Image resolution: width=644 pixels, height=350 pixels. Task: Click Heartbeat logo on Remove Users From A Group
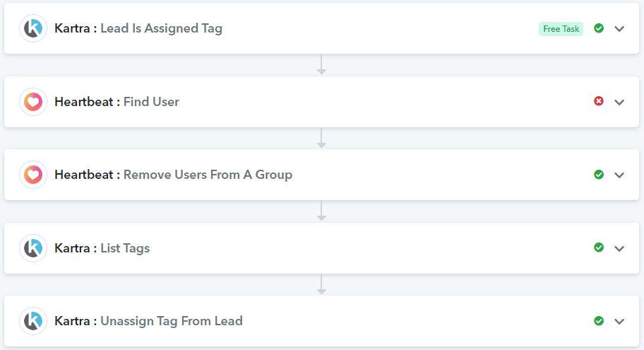coord(33,175)
